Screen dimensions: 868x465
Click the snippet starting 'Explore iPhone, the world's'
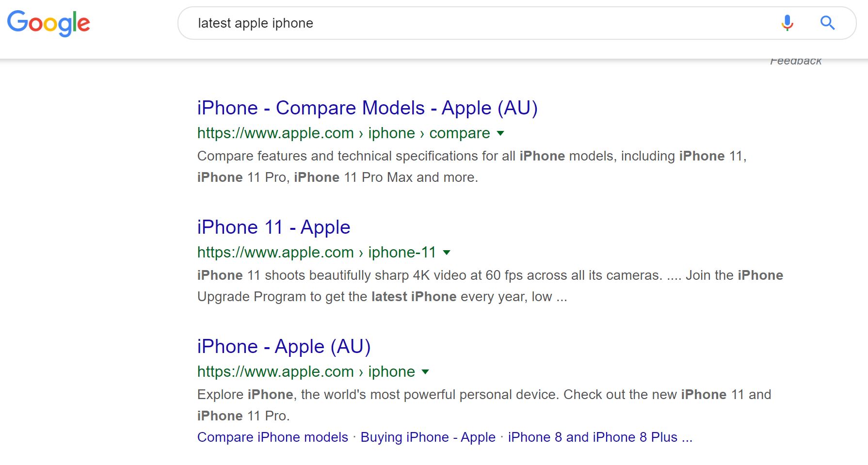(484, 405)
